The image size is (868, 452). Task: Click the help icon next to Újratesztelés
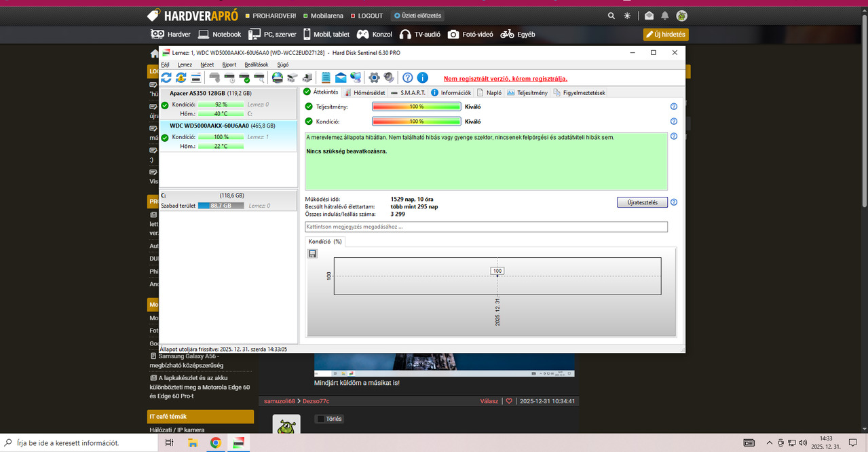tap(674, 202)
